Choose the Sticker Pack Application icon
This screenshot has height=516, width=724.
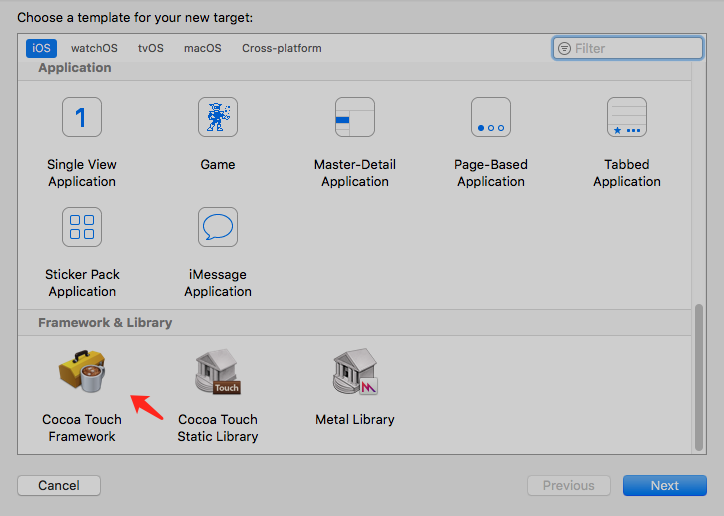(82, 227)
